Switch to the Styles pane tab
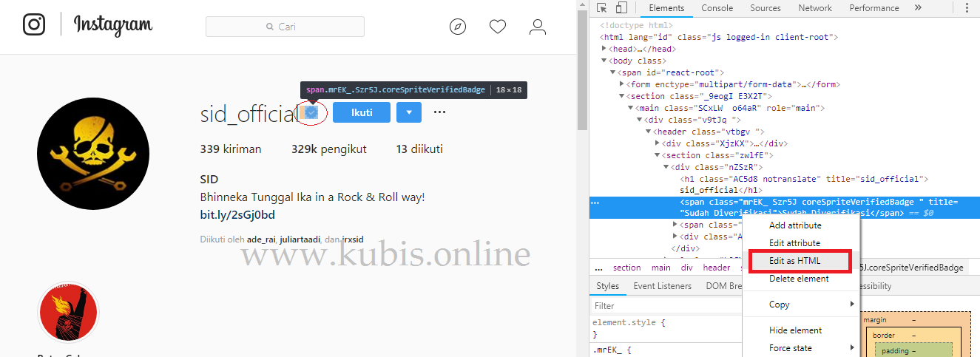 coord(607,286)
